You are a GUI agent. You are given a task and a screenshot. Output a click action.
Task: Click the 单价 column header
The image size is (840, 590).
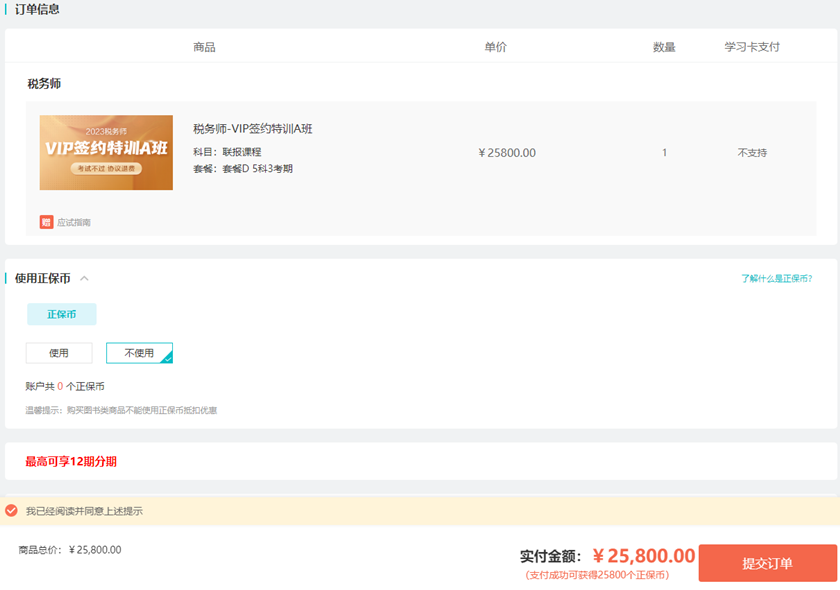pos(495,47)
